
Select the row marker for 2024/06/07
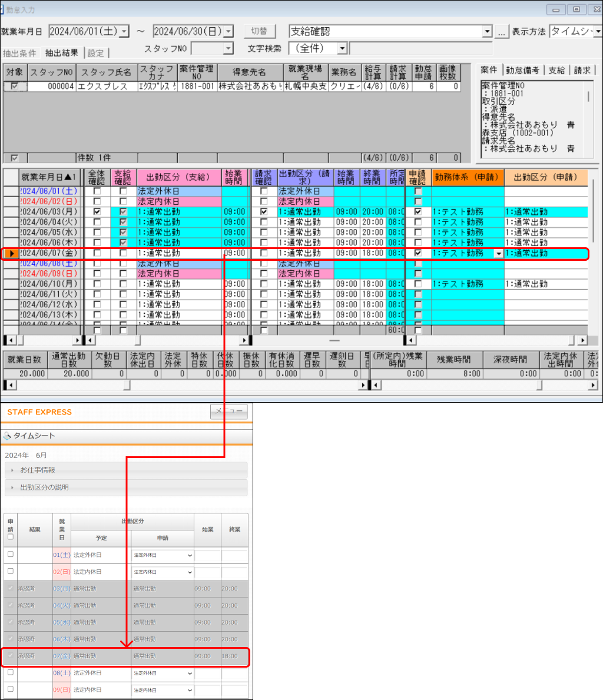coord(11,253)
